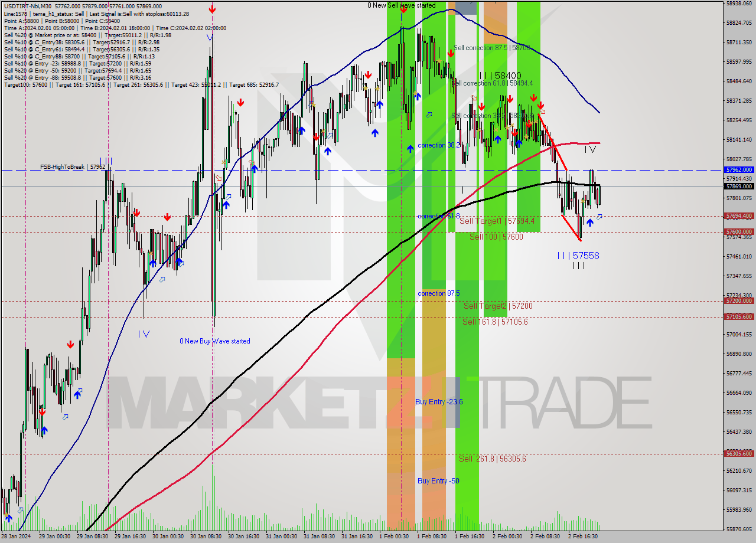The image size is (756, 543).
Task: Click the '31 Jan 00:30' time axis label
Action: tap(281, 537)
